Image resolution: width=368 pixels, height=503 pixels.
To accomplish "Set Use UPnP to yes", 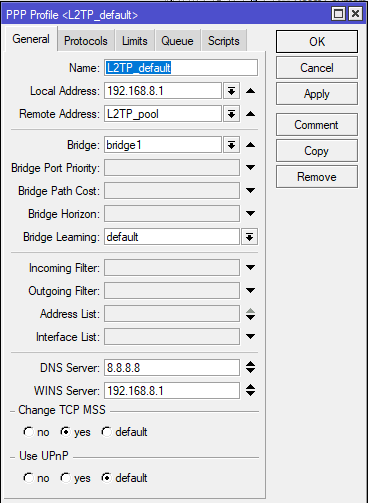I will pos(66,478).
